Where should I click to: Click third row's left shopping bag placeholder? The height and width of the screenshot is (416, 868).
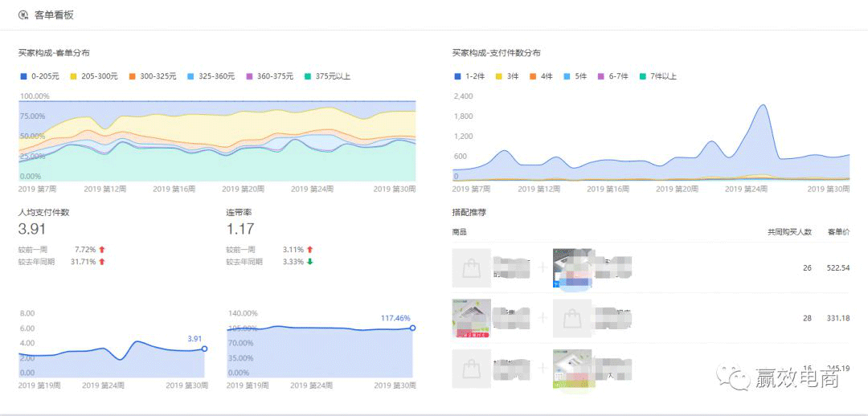pyautogui.click(x=472, y=369)
